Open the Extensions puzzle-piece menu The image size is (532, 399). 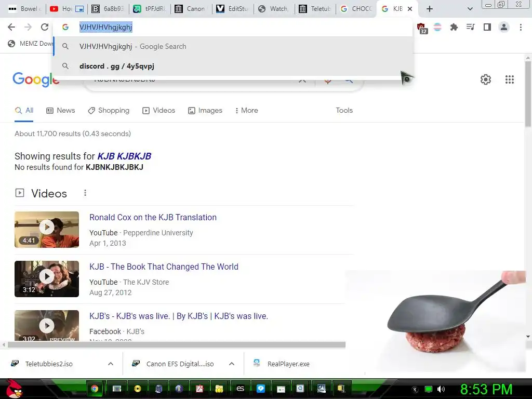point(454,27)
